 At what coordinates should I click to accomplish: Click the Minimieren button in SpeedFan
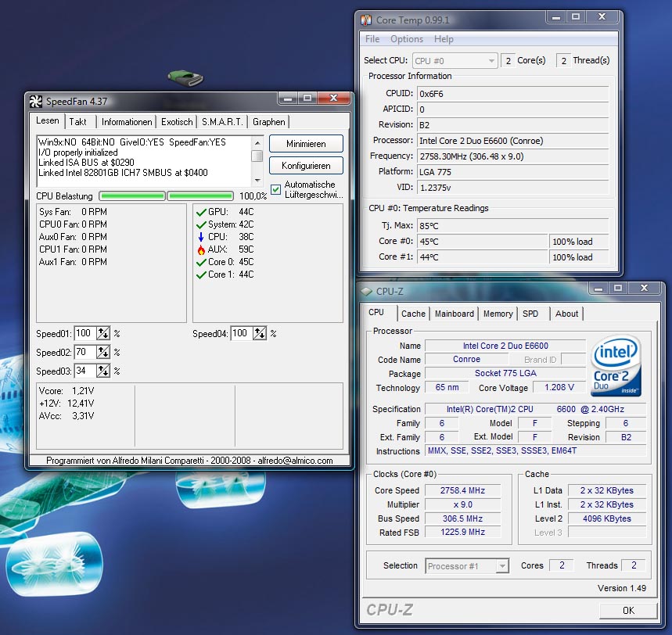click(306, 144)
